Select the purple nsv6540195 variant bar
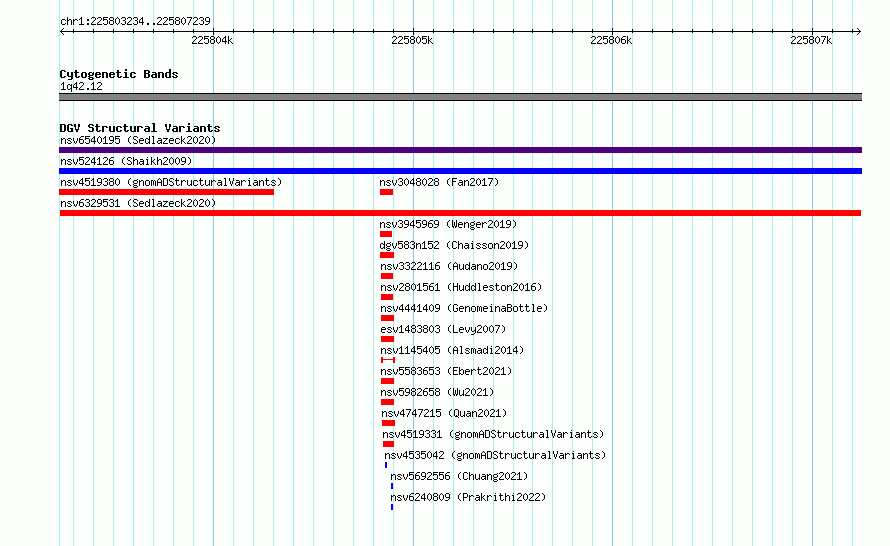This screenshot has width=890, height=546. (460, 150)
